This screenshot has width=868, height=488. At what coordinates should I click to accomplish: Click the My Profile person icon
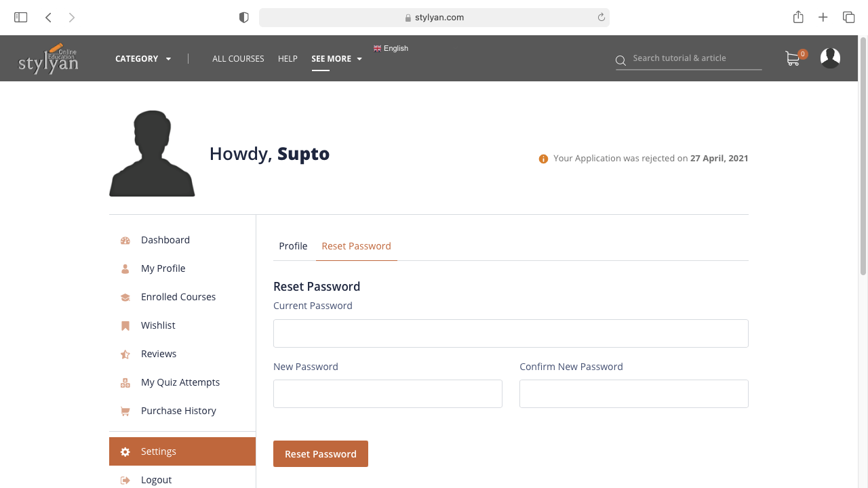(x=125, y=269)
